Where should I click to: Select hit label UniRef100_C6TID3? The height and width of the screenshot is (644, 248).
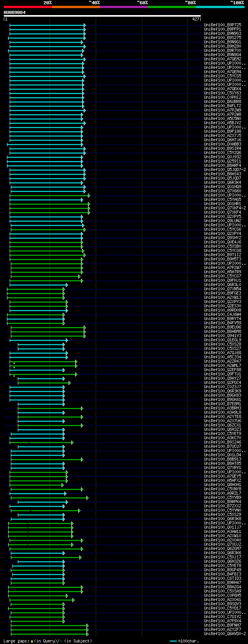(x=222, y=578)
